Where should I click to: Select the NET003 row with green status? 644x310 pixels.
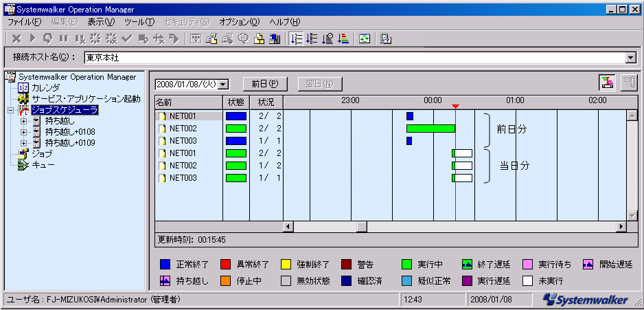(219, 178)
